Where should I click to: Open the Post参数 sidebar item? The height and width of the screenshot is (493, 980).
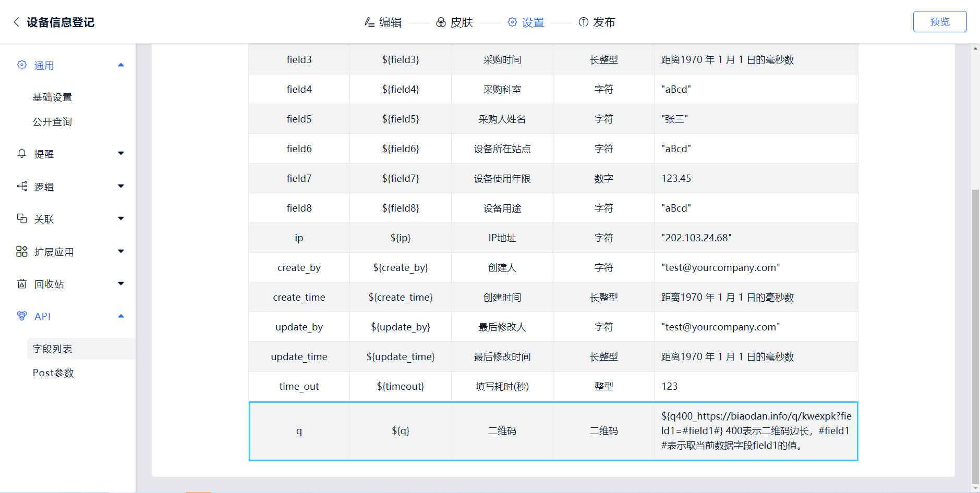pyautogui.click(x=53, y=373)
